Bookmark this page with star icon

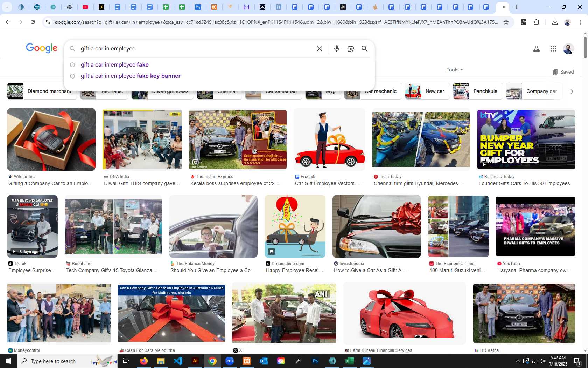point(506,22)
